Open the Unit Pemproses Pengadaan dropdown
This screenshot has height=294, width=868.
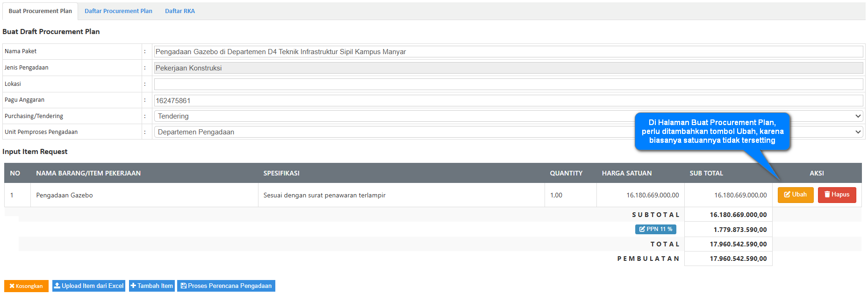(x=858, y=132)
